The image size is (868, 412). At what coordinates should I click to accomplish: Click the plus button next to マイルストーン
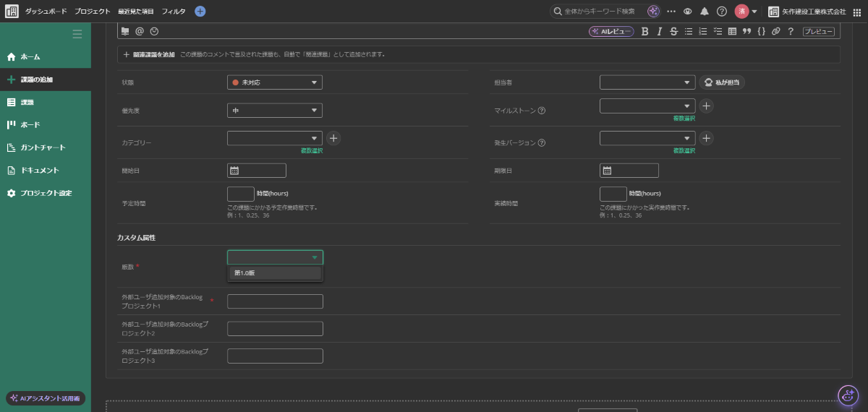point(707,106)
